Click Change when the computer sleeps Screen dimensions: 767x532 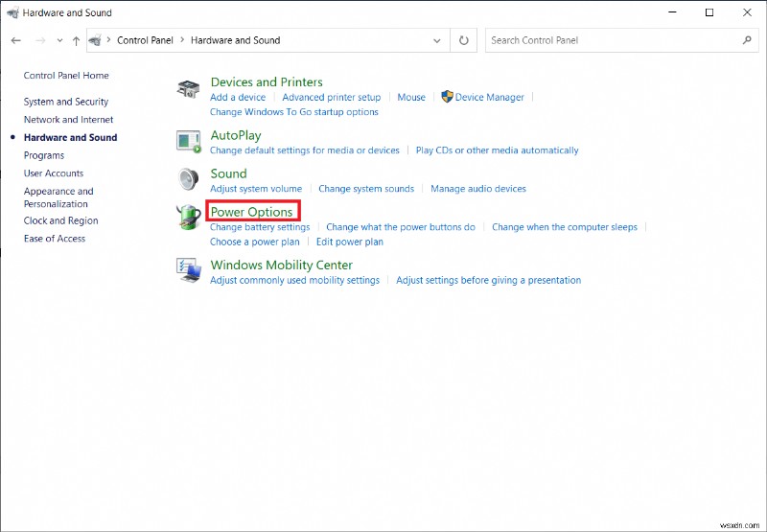click(x=565, y=227)
